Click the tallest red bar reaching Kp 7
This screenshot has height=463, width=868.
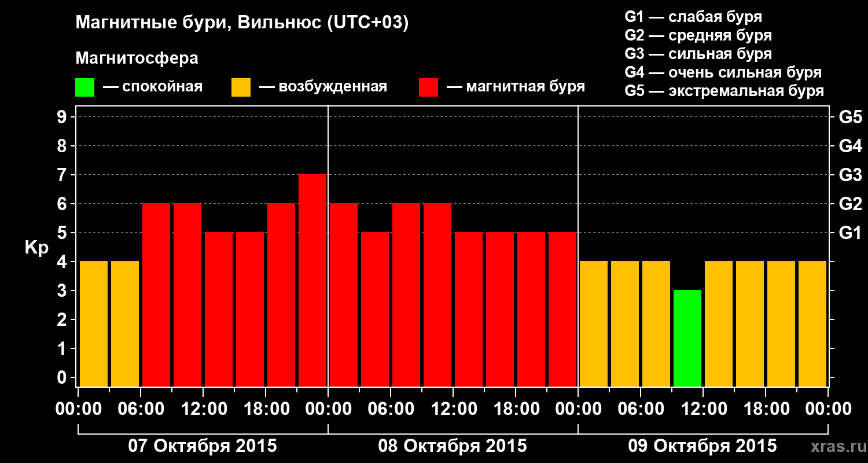(x=312, y=280)
